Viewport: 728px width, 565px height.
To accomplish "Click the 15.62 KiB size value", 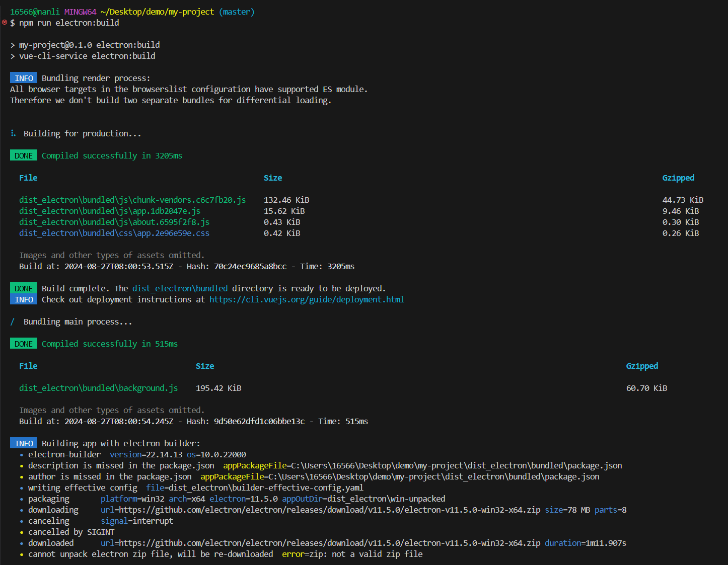I will click(284, 211).
